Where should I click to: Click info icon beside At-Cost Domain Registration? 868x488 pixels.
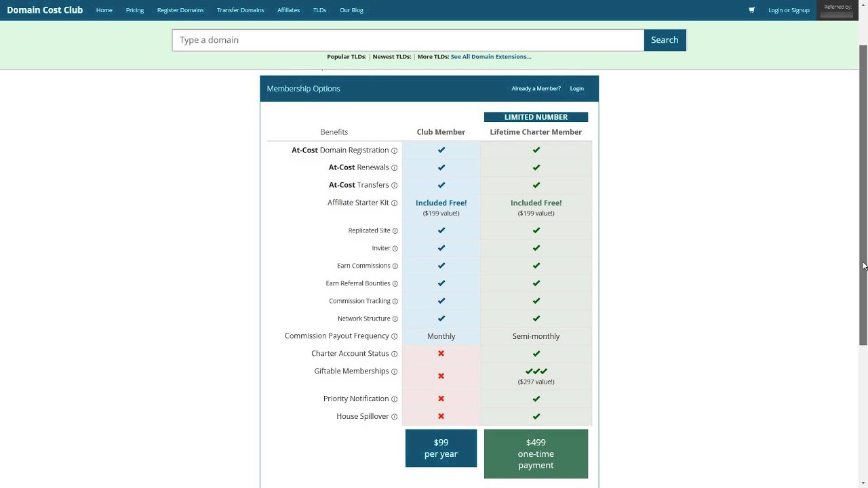pos(394,150)
